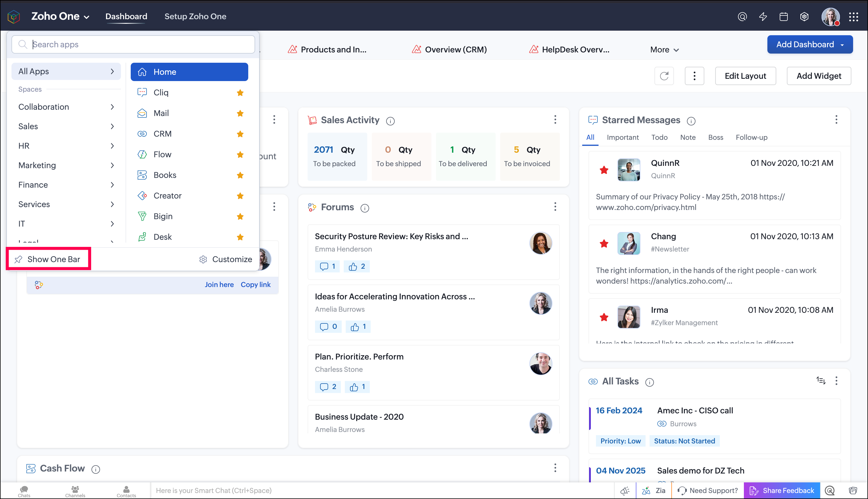
Task: Expand the All Apps category
Action: click(x=66, y=71)
